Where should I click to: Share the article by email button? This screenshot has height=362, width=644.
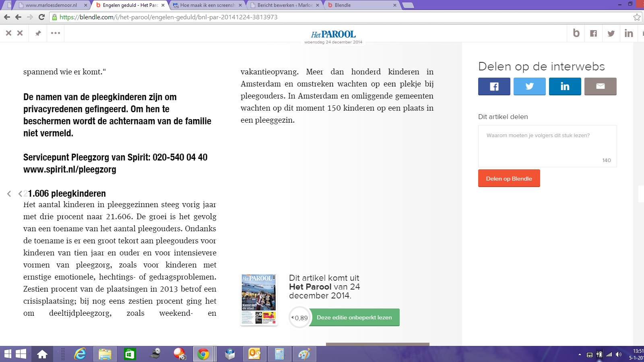click(x=600, y=86)
